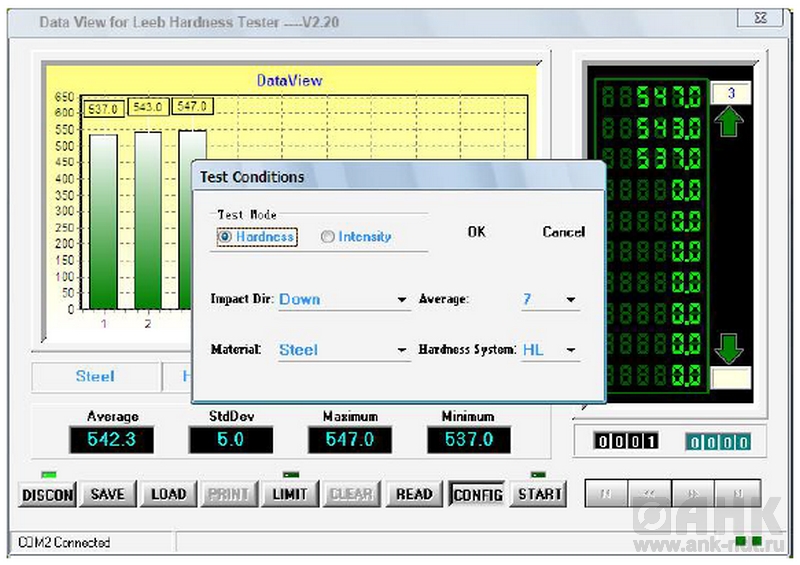The height and width of the screenshot is (565, 800).
Task: Select the Steel tab below chart
Action: point(95,376)
